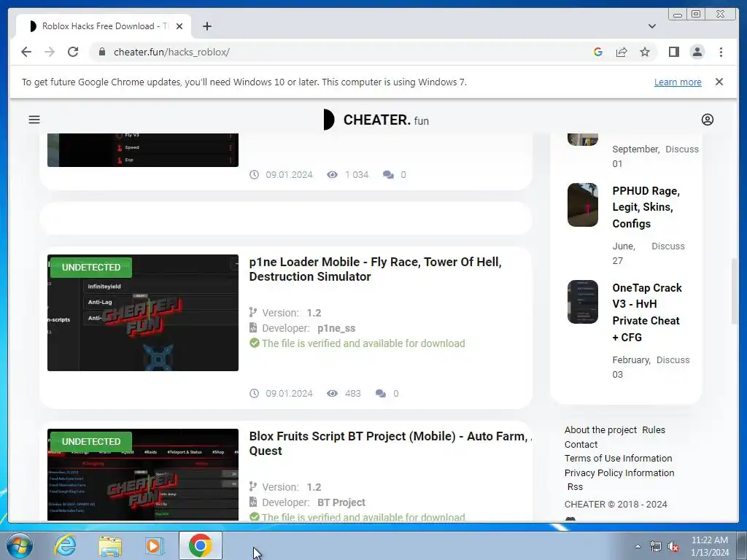
Task: Open Rules footer link
Action: point(653,429)
